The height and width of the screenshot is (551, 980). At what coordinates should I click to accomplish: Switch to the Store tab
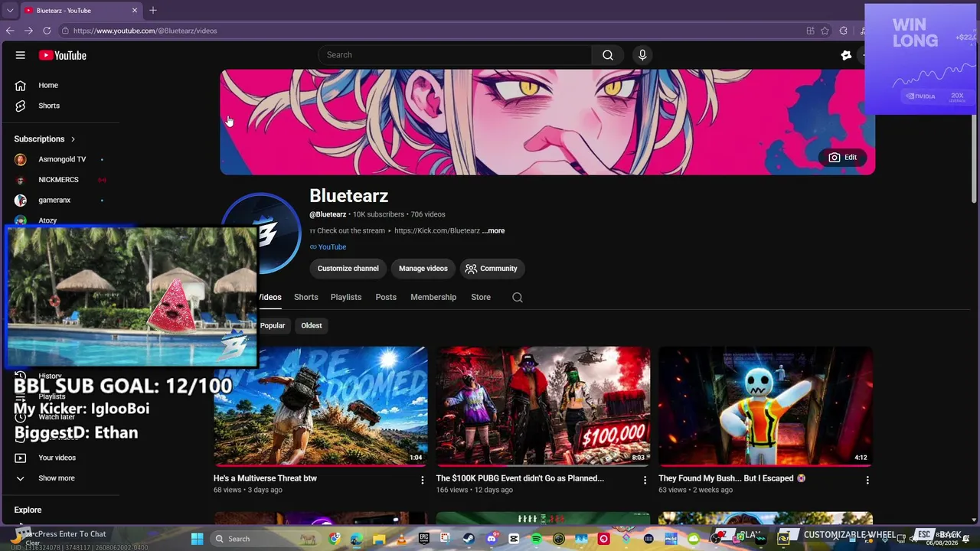[481, 297]
